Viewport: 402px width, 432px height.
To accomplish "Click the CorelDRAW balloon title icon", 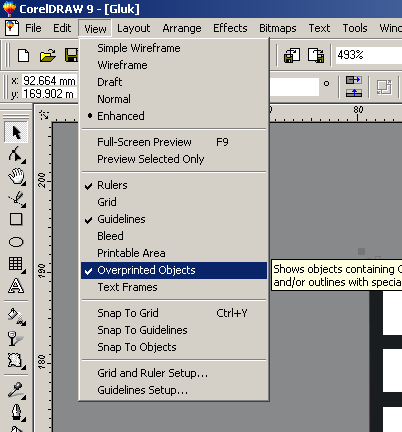I will point(9,8).
